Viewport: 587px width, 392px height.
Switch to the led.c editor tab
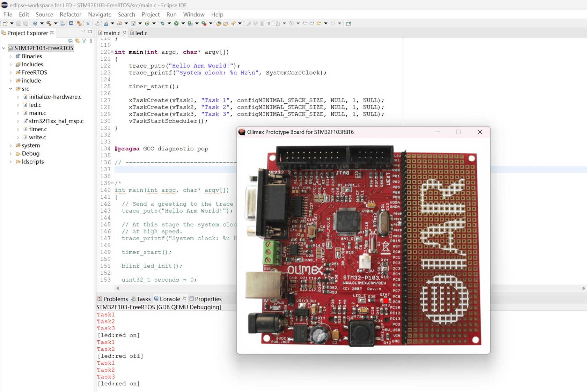click(x=141, y=33)
